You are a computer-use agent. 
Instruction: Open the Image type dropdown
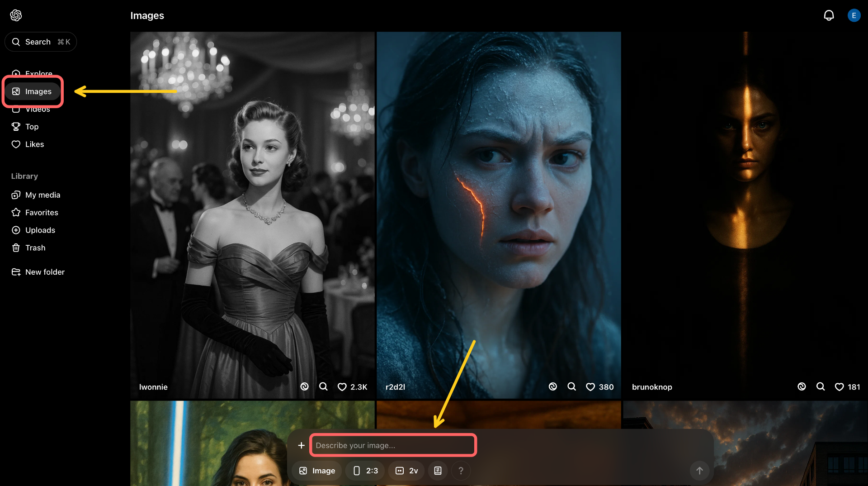pyautogui.click(x=317, y=471)
